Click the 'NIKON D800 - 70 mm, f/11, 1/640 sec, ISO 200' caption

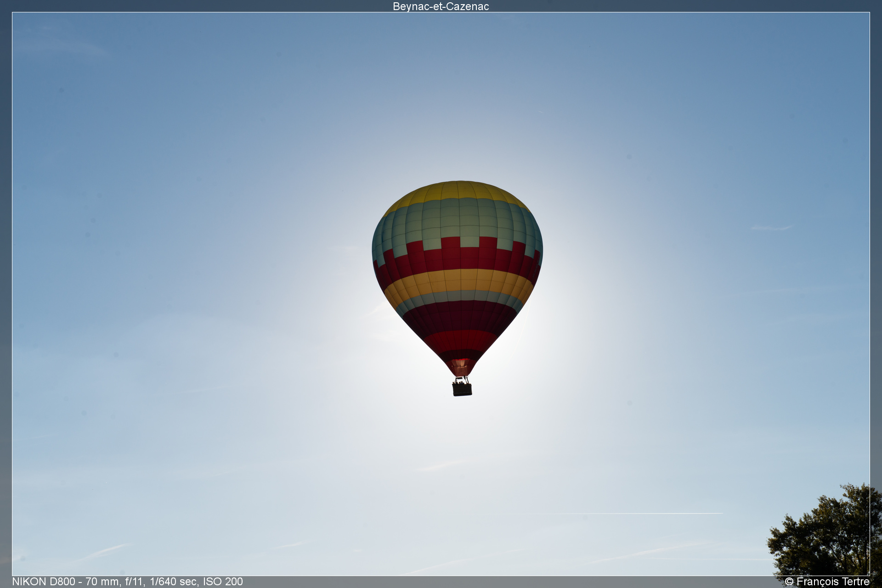[127, 582]
